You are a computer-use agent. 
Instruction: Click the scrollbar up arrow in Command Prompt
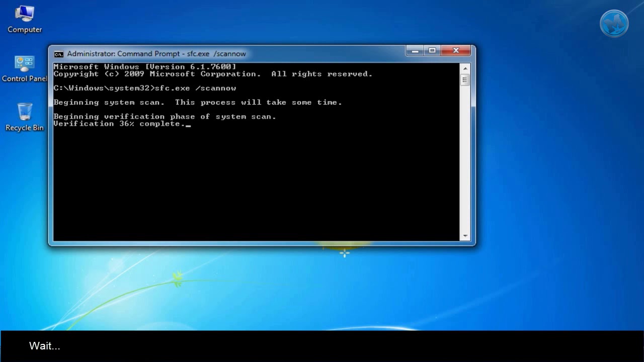(465, 68)
